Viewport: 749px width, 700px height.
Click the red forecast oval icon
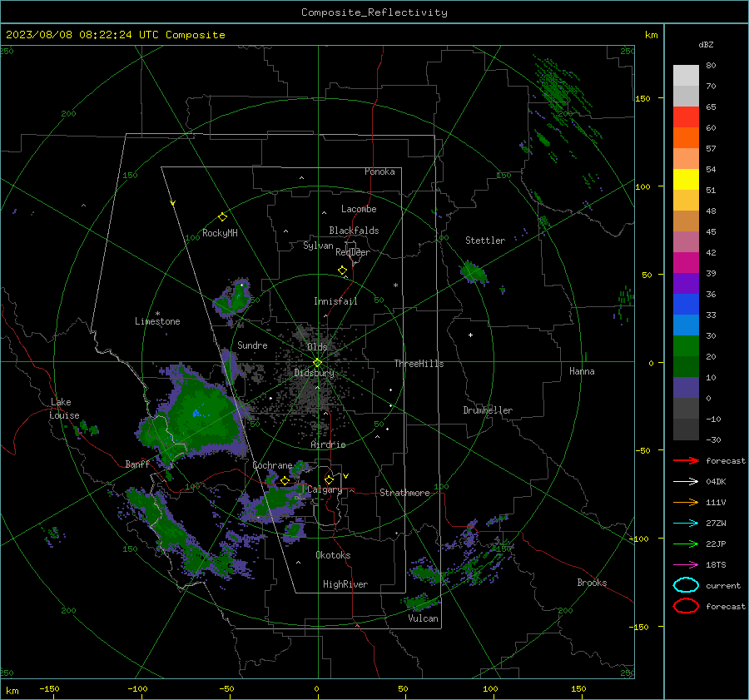coord(686,606)
